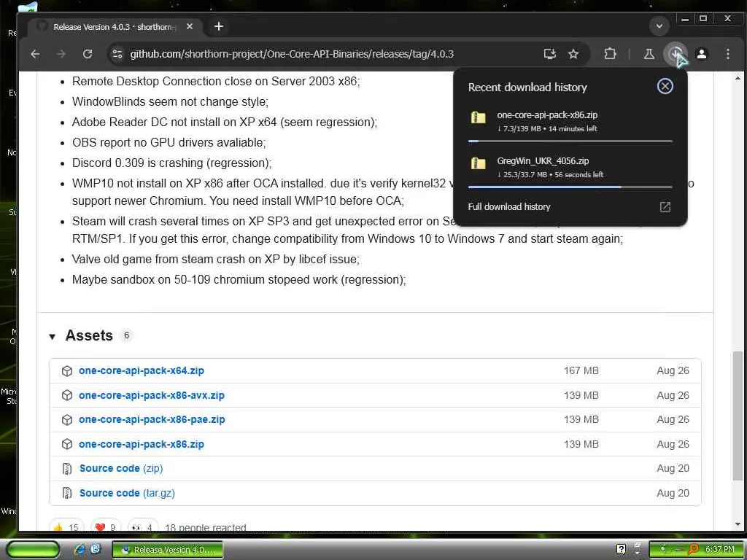
Task: Select the Release Version 4.0.3 tab
Action: tap(115, 27)
